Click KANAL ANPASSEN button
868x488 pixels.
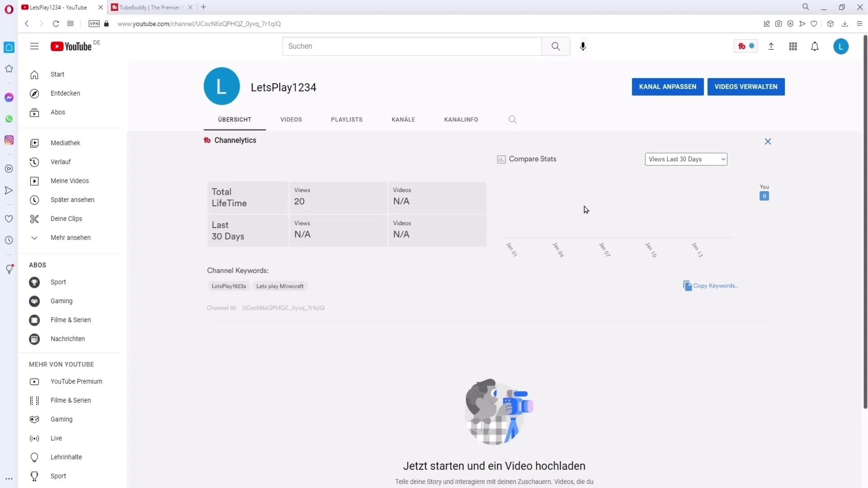pyautogui.click(x=668, y=86)
